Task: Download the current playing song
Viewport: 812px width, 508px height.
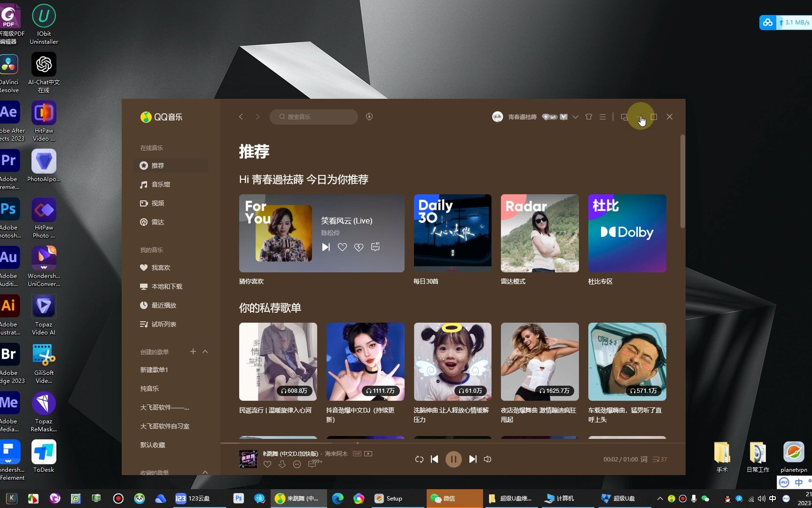Action: coord(282,464)
